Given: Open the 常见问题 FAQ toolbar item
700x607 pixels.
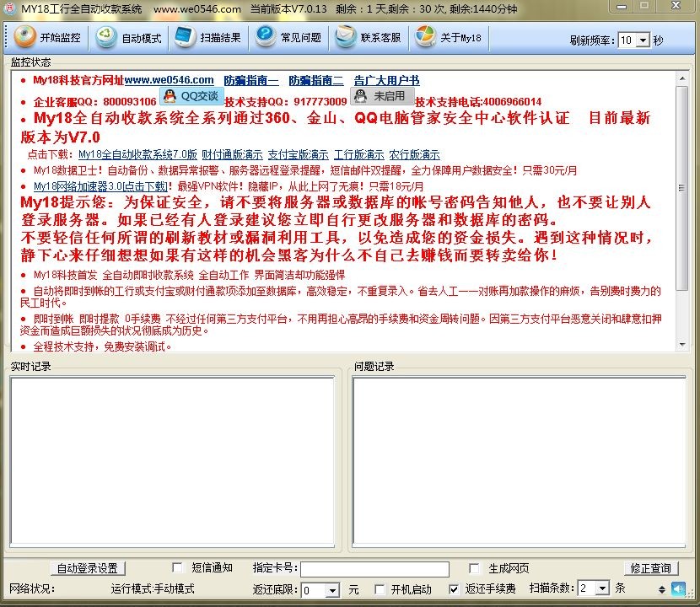Looking at the screenshot, I should click(288, 37).
